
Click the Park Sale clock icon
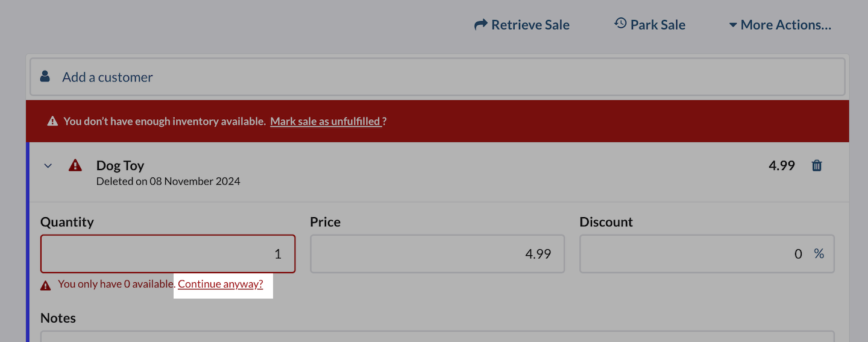pos(620,24)
